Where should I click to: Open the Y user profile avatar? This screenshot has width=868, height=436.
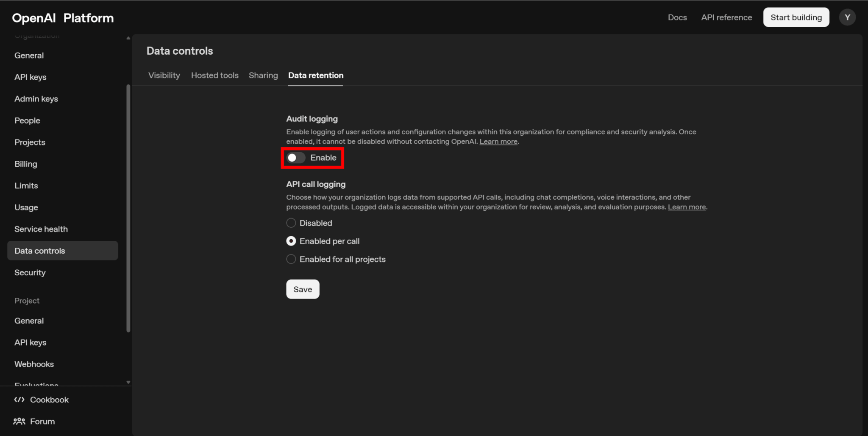coord(847,17)
